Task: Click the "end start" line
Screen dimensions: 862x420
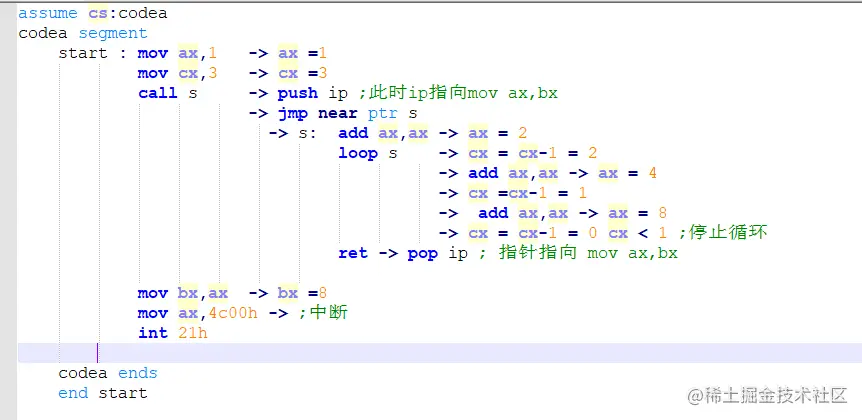Action: 103,394
